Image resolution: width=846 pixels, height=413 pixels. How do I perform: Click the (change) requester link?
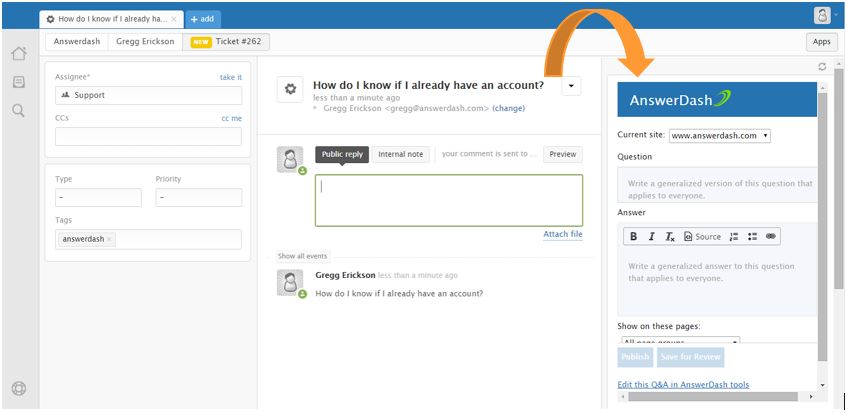click(x=508, y=108)
